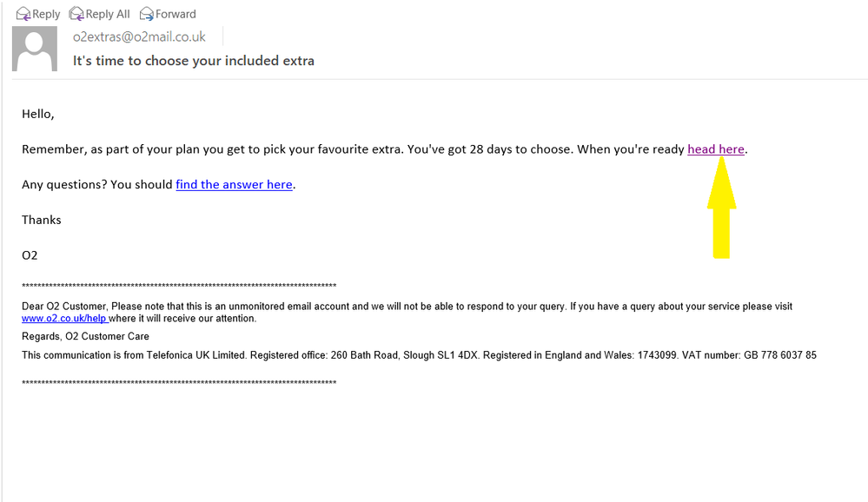Image resolution: width=868 pixels, height=502 pixels.
Task: Follow the "find the answer here" link
Action: [234, 184]
